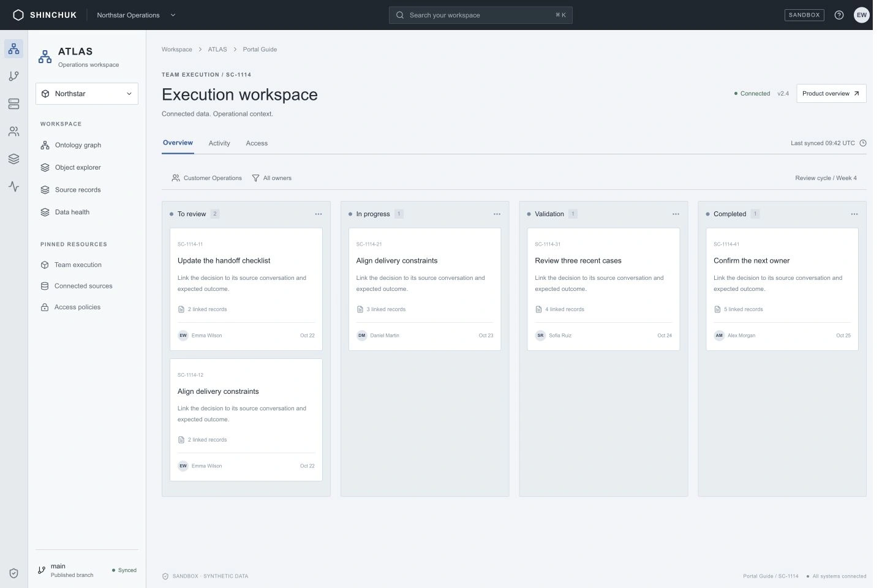Screen dimensions: 882x588
Task: Click the EW user avatar in header
Action: [862, 15]
